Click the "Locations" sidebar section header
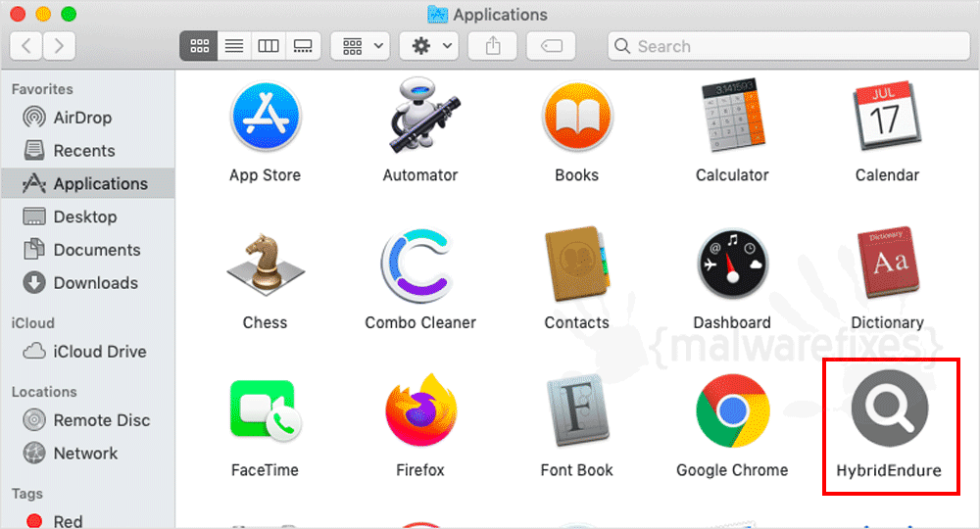This screenshot has width=980, height=529. tap(44, 392)
